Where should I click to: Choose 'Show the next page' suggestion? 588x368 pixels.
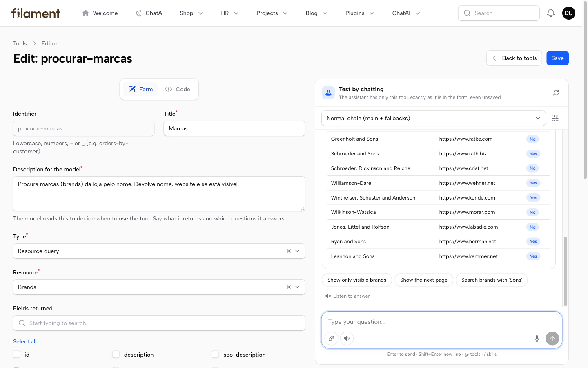coord(424,280)
